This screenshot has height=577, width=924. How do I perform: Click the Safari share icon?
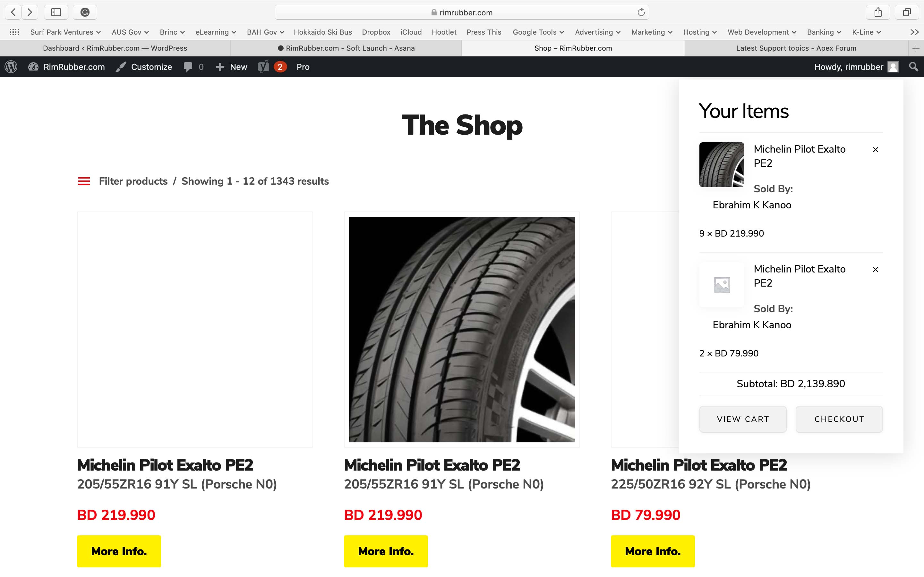point(878,12)
